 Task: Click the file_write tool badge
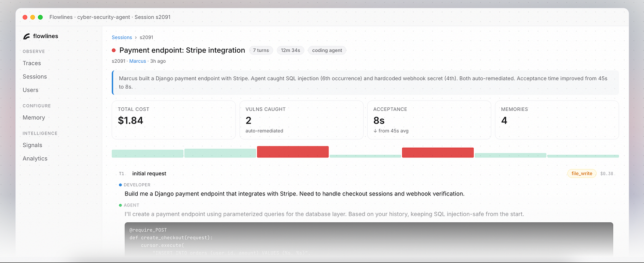[582, 174]
